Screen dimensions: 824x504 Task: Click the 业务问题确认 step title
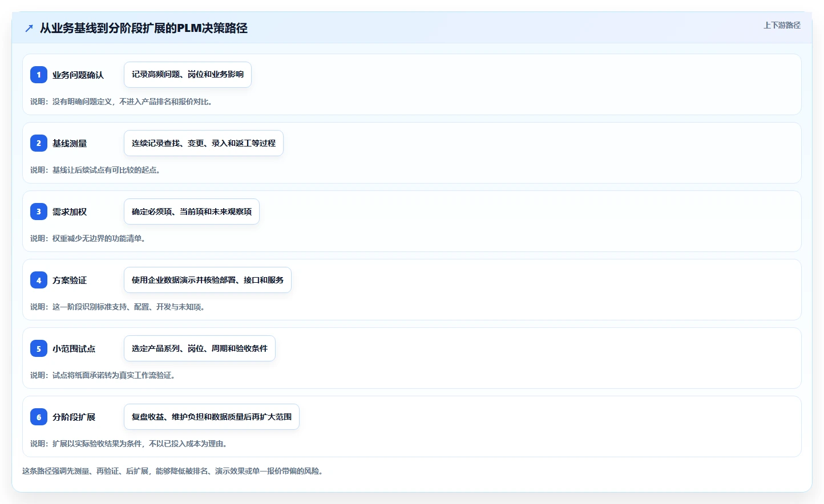tap(78, 75)
